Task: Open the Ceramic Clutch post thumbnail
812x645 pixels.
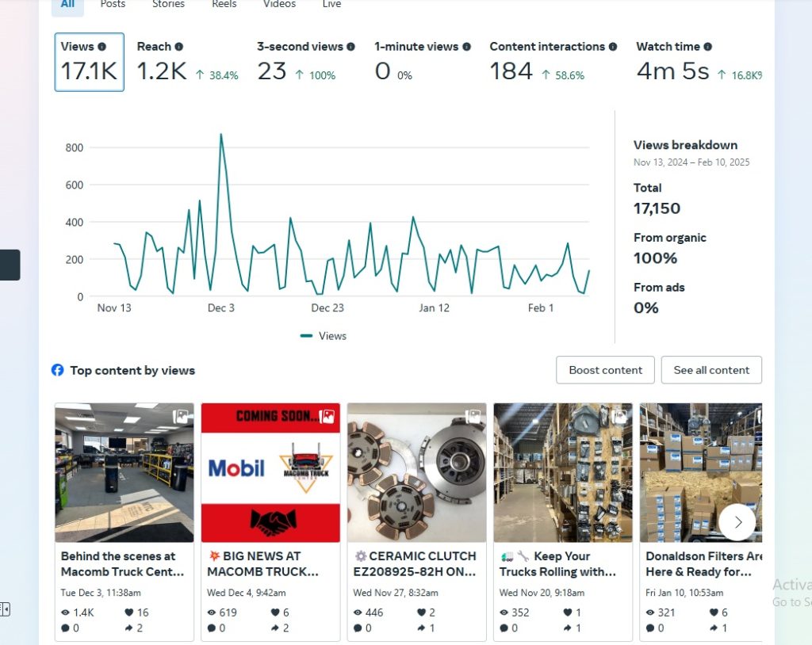Action: point(416,472)
